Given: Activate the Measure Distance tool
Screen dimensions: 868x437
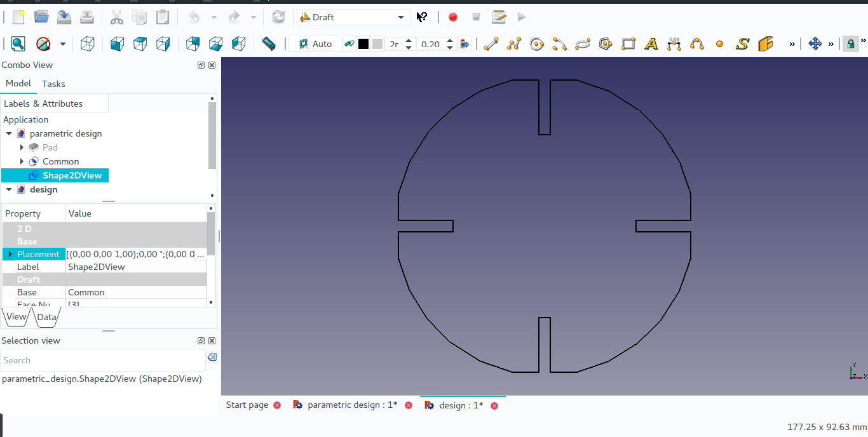Looking at the screenshot, I should pos(268,43).
